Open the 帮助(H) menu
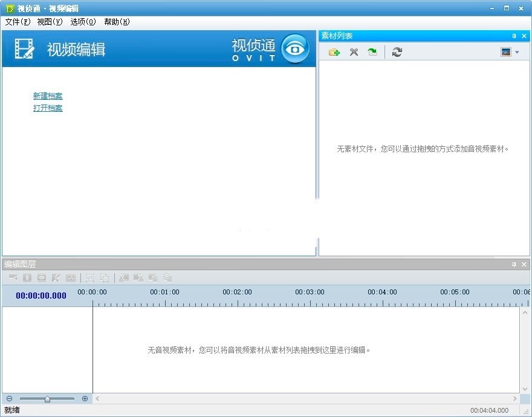The width and height of the screenshot is (532, 417). point(117,22)
